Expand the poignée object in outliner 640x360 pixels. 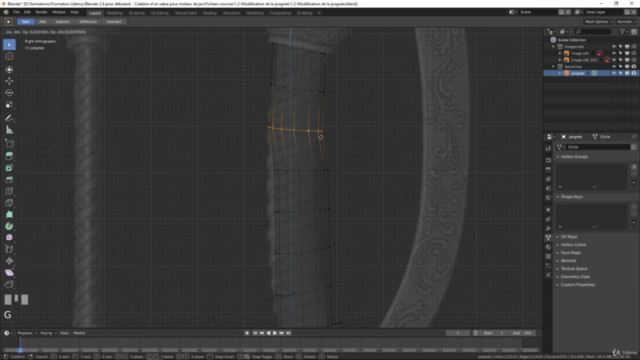click(x=560, y=73)
